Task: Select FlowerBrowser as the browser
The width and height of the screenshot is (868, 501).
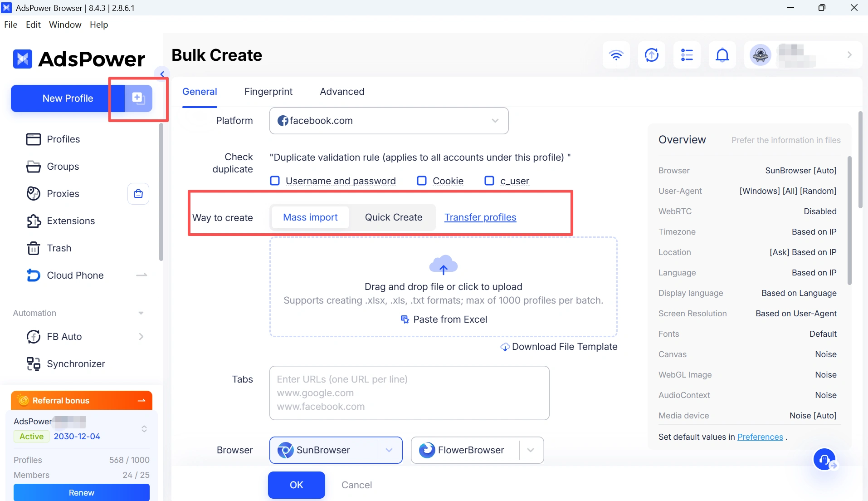Action: (x=465, y=450)
